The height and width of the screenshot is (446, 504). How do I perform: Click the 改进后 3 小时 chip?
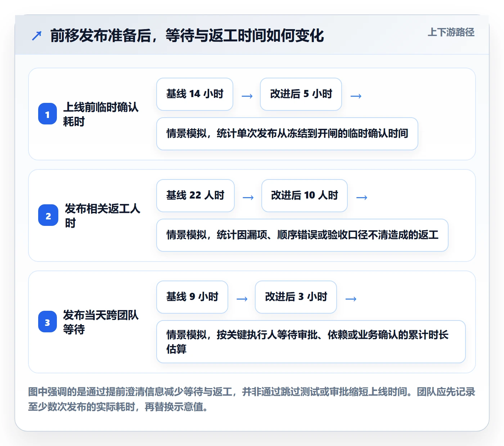click(x=296, y=297)
